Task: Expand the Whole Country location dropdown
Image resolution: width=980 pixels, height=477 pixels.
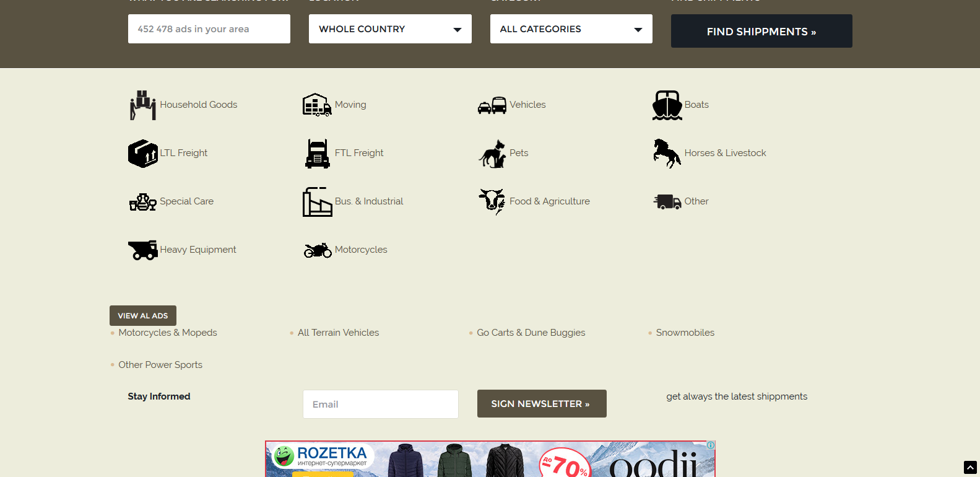Action: coord(390,29)
